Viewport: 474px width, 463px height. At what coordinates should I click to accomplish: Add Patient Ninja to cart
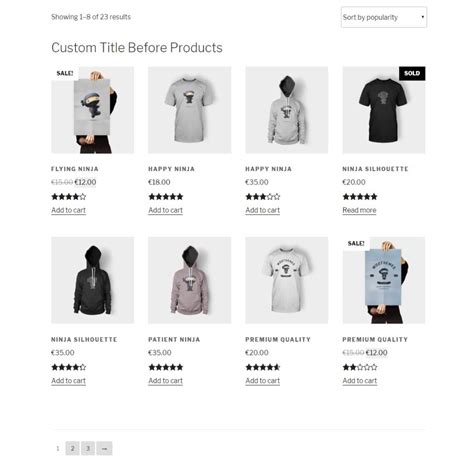(166, 381)
